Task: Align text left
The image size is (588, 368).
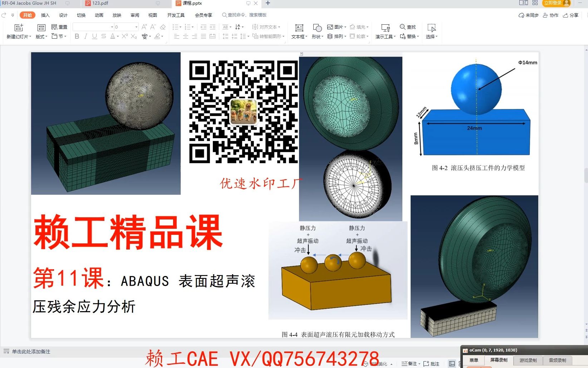Action: 176,36
